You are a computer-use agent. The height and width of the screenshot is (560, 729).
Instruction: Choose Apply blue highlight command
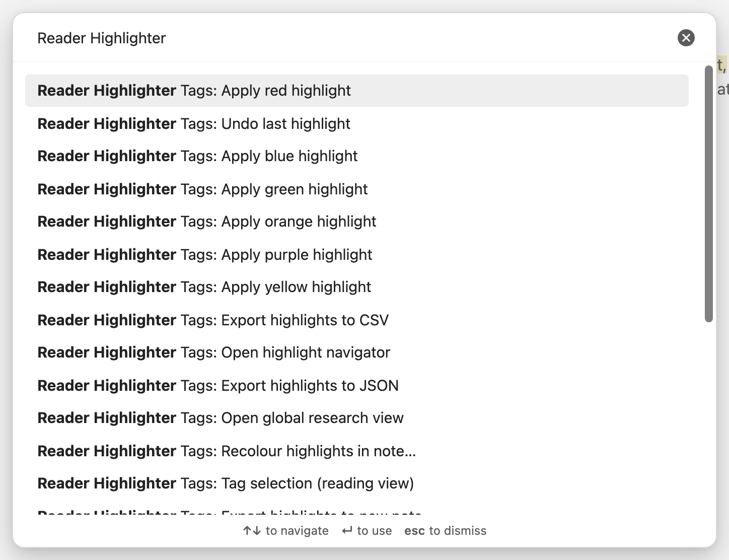[x=357, y=156]
